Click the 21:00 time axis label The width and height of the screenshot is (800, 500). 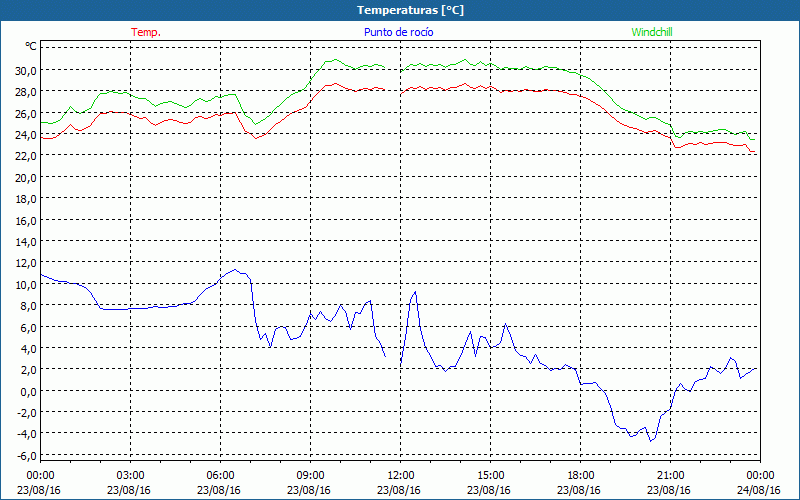[670, 476]
